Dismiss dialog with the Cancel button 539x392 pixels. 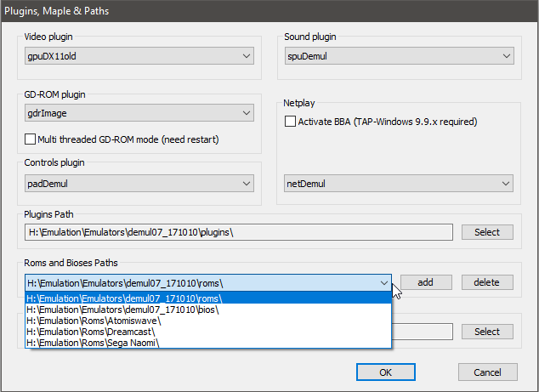click(x=487, y=372)
